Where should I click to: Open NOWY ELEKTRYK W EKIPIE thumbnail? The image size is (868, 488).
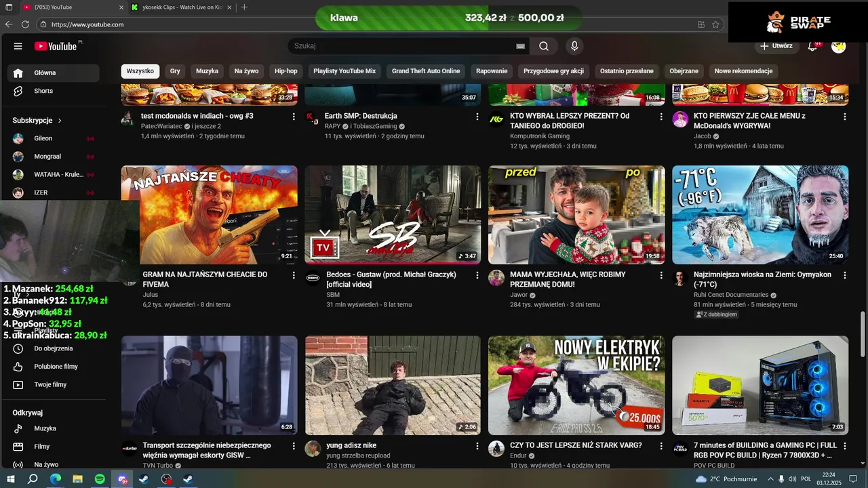point(576,386)
